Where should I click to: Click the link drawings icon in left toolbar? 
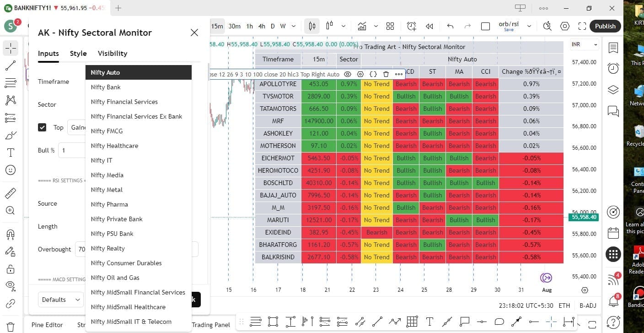click(11, 304)
